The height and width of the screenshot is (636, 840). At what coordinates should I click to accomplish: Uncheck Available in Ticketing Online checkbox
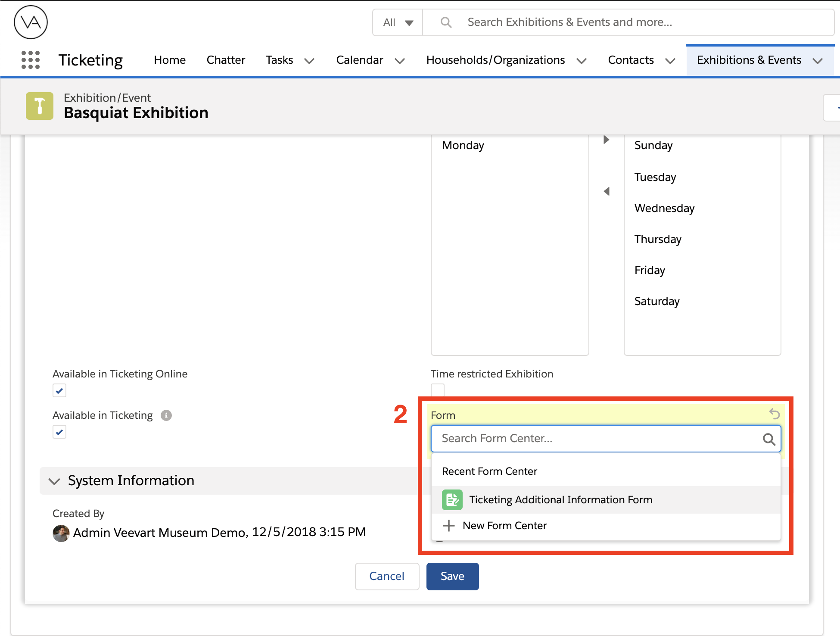[59, 391]
